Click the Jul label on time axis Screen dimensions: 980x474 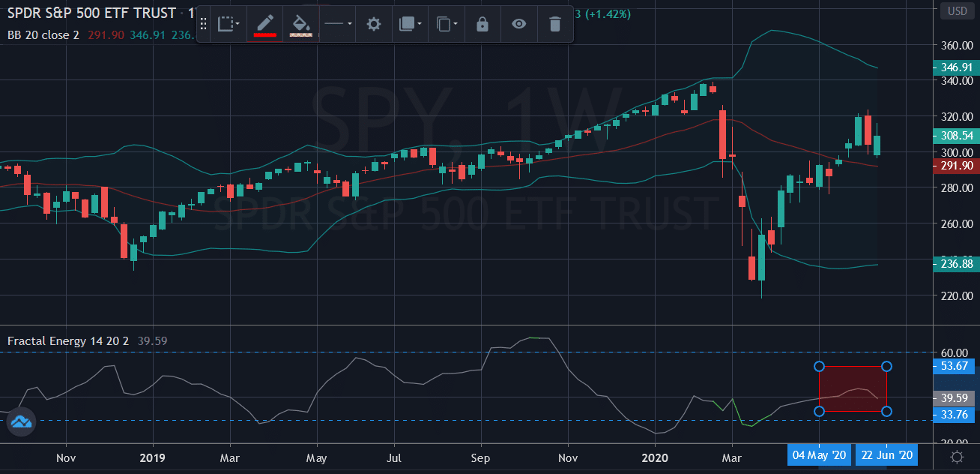tap(396, 457)
